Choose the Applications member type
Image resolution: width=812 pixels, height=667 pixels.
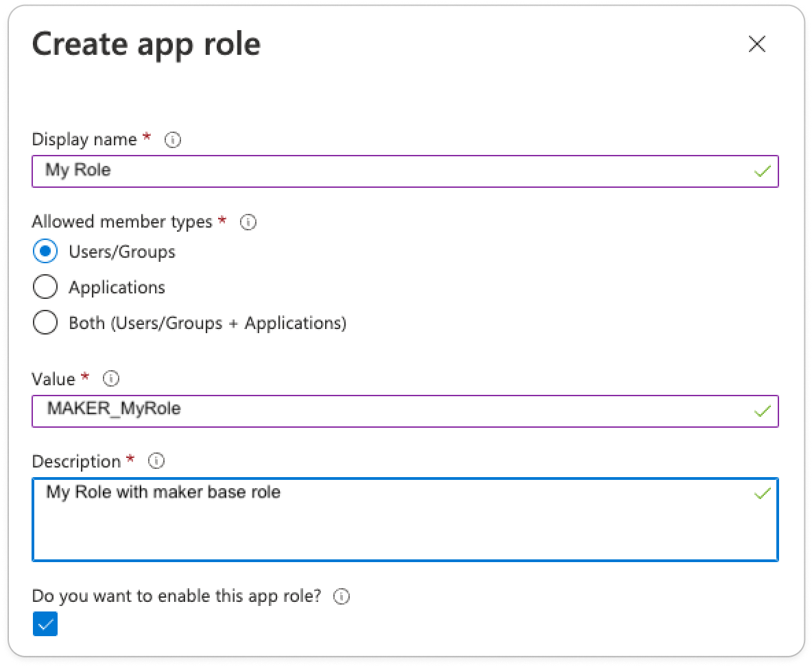click(x=45, y=287)
